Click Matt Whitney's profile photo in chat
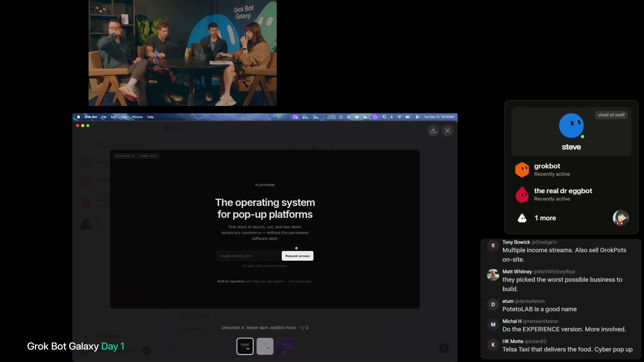Image resolution: width=644 pixels, height=362 pixels. click(493, 275)
